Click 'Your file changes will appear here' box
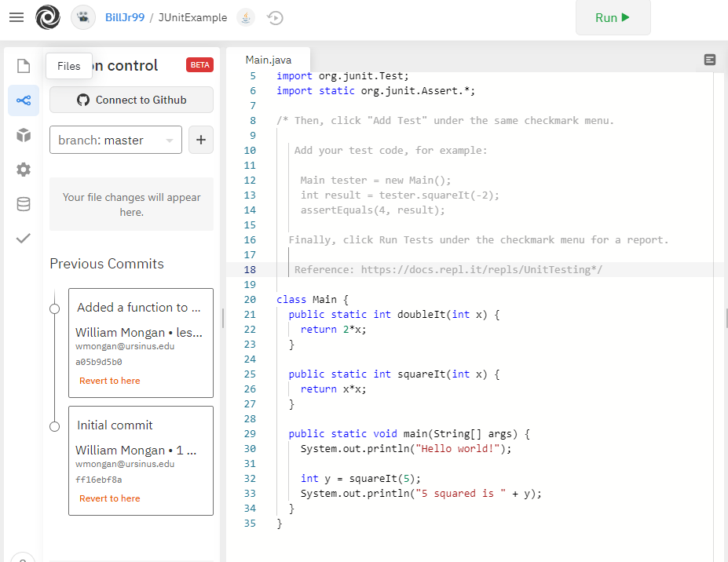Screen dimensions: 728x562 coord(131,204)
